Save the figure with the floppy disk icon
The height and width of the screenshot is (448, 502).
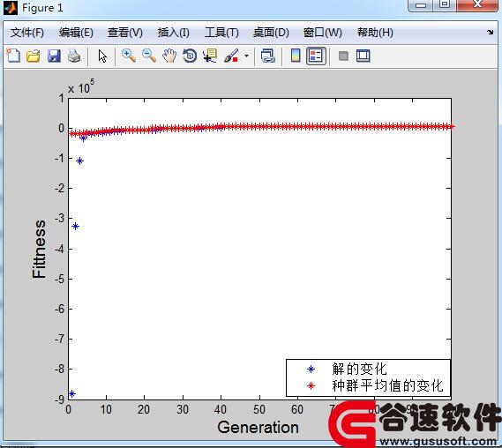pos(54,56)
